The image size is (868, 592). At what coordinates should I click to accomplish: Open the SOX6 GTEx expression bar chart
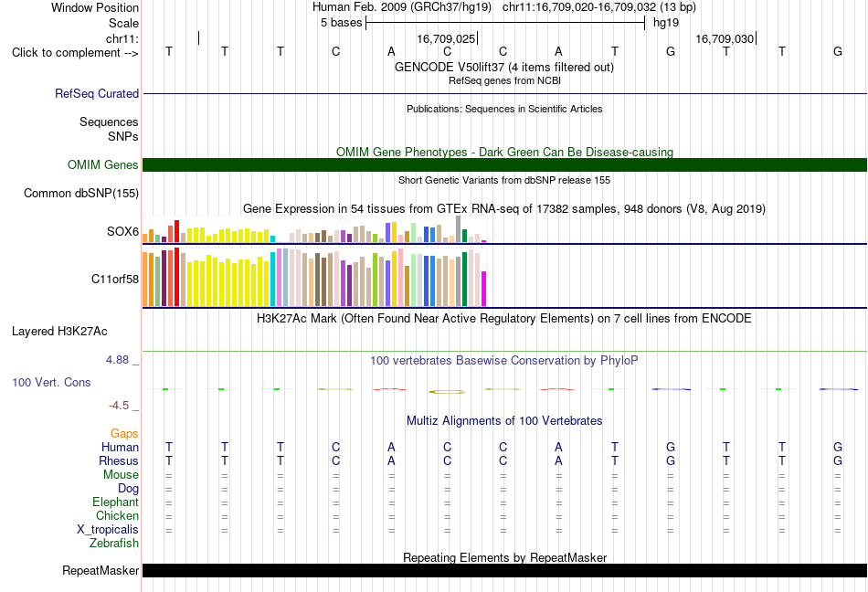click(314, 229)
